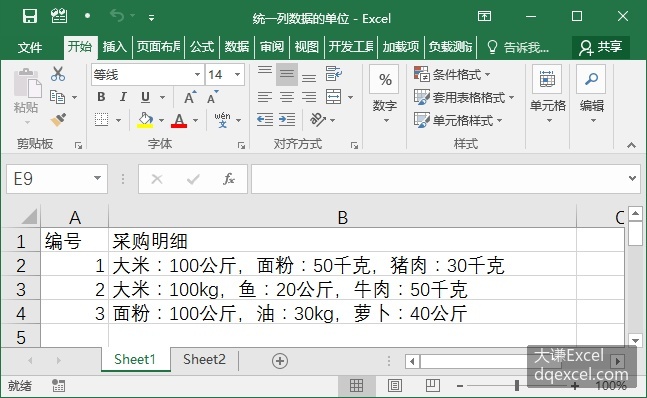This screenshot has width=647, height=398.
Task: Select the Format Painter brush
Action: [x=58, y=120]
